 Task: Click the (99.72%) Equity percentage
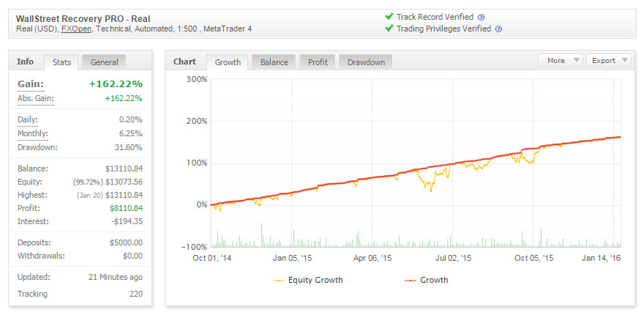pos(88,182)
